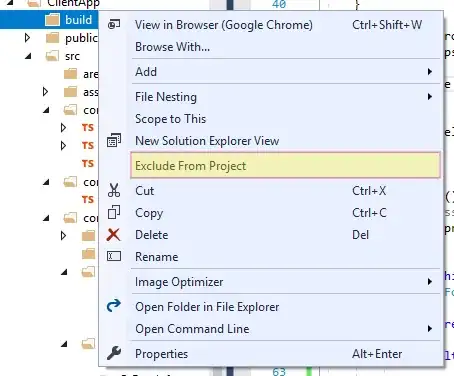The height and width of the screenshot is (376, 454).
Task: Select the src folder item
Action: click(x=72, y=56)
